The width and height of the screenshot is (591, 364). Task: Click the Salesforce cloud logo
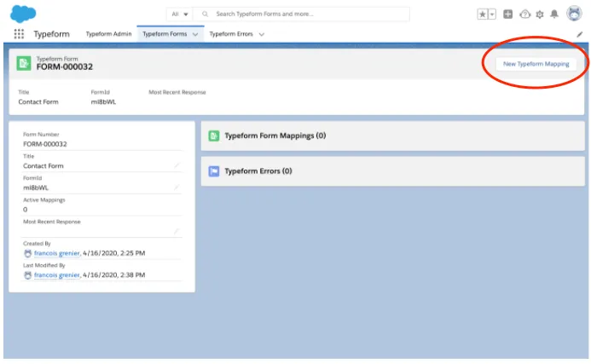(x=23, y=14)
